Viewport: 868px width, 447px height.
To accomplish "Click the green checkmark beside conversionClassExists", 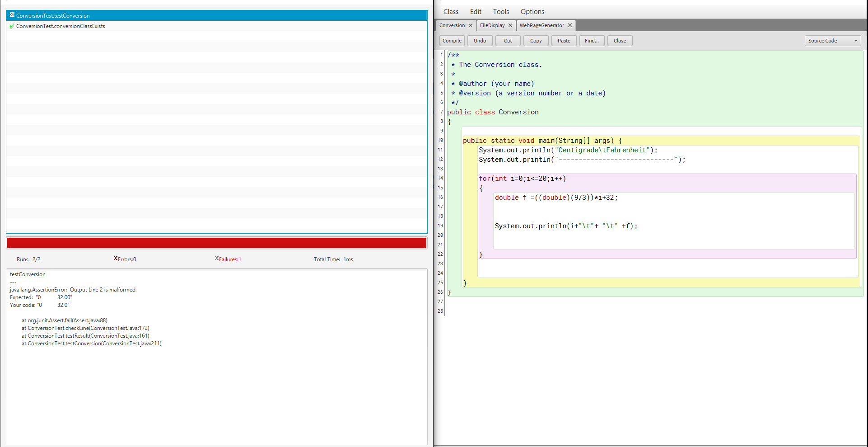I will [x=12, y=26].
